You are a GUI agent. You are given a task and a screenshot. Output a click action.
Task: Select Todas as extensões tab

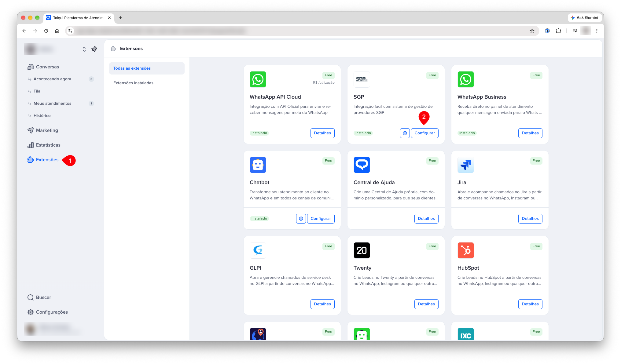147,68
